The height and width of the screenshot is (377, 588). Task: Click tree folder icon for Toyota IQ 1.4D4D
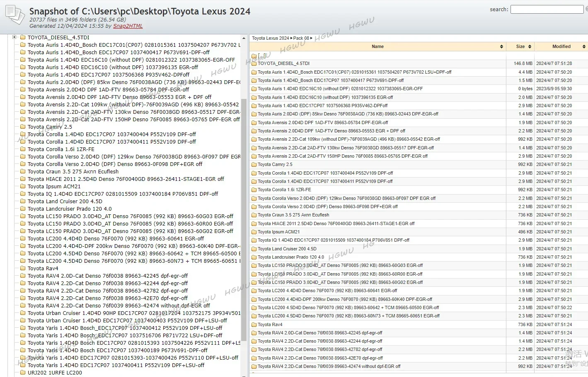(23, 194)
